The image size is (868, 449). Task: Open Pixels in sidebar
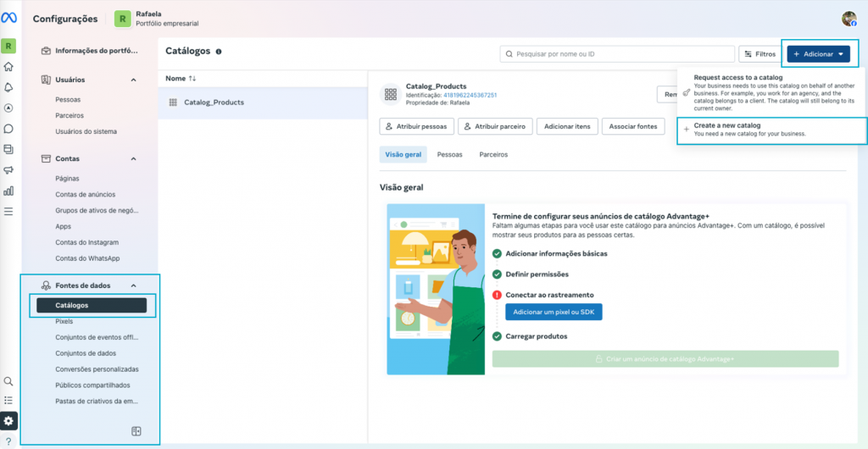coord(64,321)
